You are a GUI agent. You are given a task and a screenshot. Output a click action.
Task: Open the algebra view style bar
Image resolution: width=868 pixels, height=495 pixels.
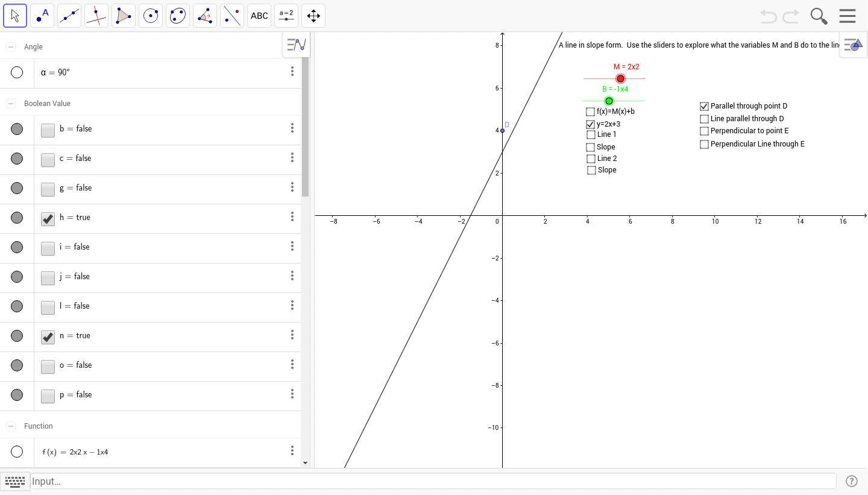[297, 45]
